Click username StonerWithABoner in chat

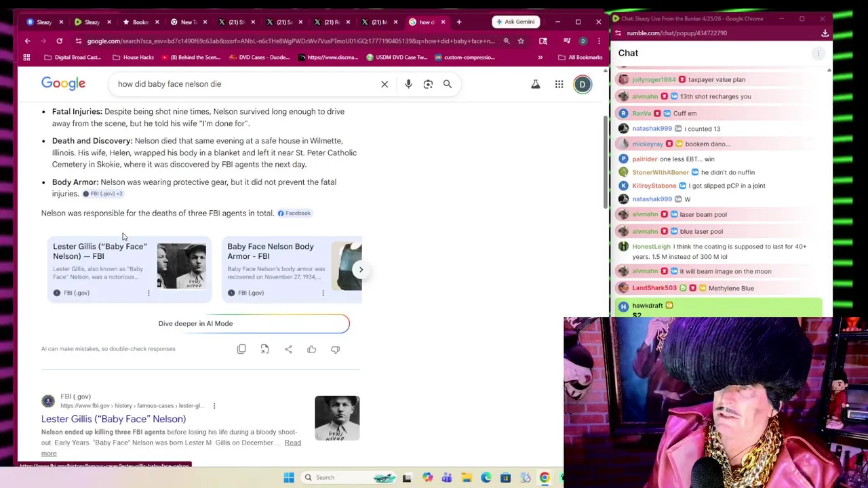point(660,172)
